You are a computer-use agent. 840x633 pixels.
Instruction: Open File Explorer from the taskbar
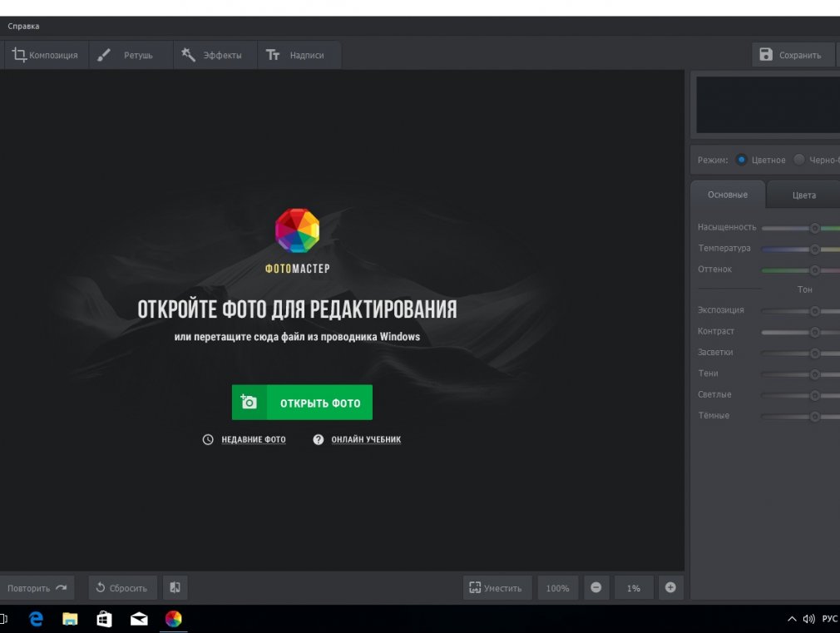[x=70, y=619]
